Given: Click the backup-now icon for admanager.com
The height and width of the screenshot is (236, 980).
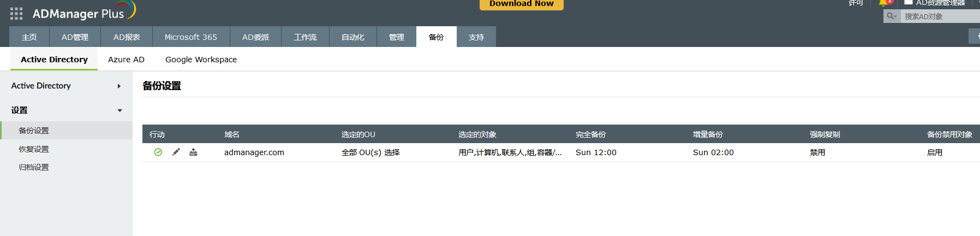Looking at the screenshot, I should pos(193,152).
